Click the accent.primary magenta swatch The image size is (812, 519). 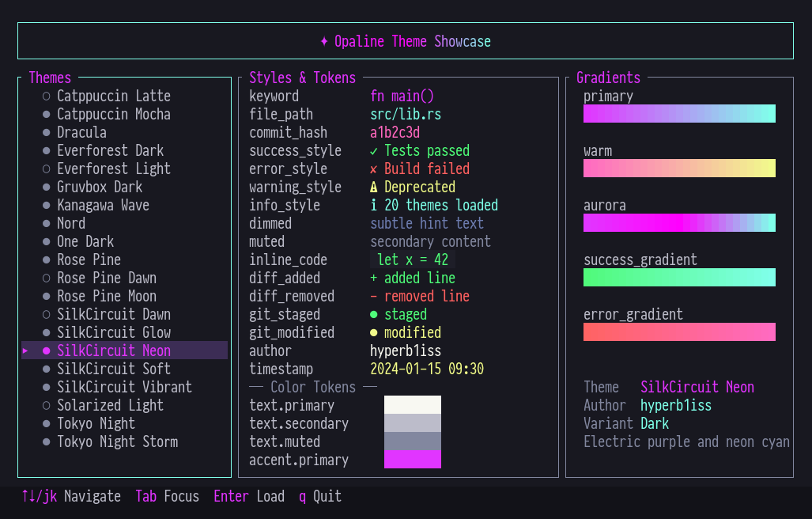pos(413,459)
